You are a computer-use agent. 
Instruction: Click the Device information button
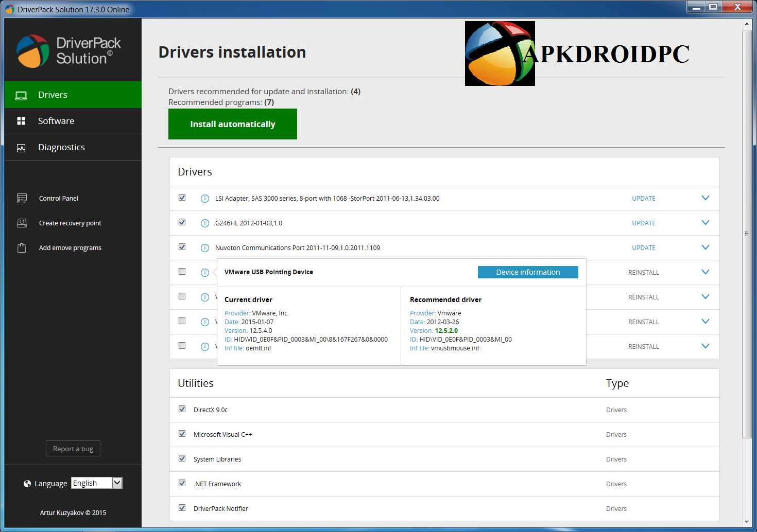528,272
